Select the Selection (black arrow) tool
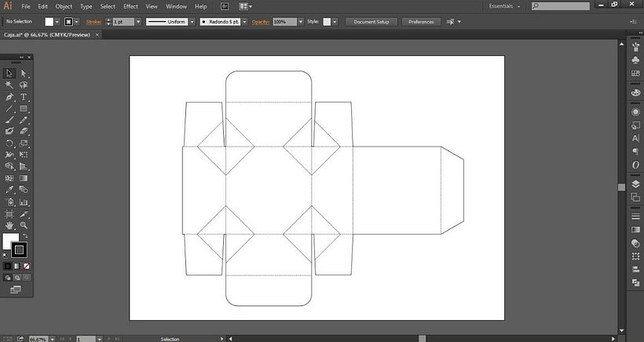This screenshot has height=342, width=644. tap(9, 73)
